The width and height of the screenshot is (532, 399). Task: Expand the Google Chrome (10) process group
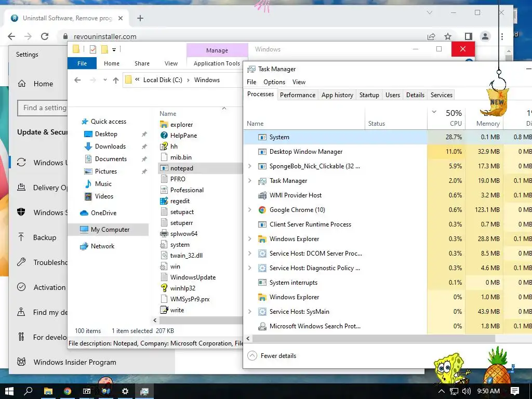250,210
